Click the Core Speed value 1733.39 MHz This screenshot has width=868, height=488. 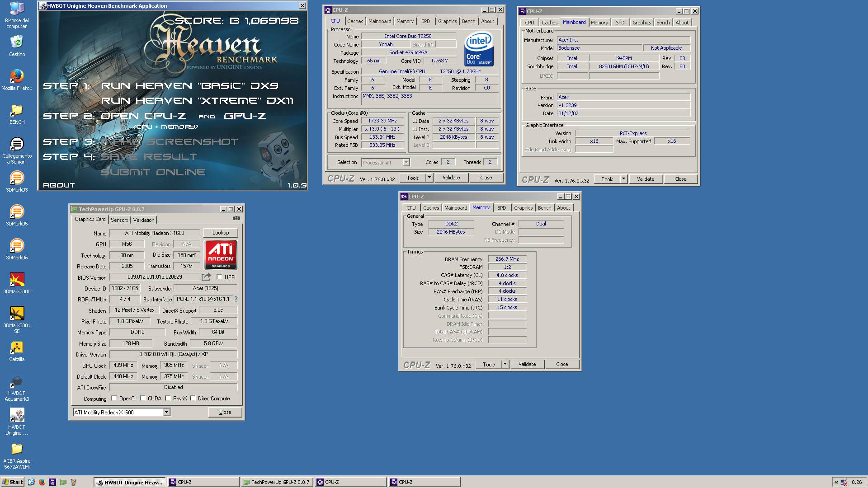(382, 121)
